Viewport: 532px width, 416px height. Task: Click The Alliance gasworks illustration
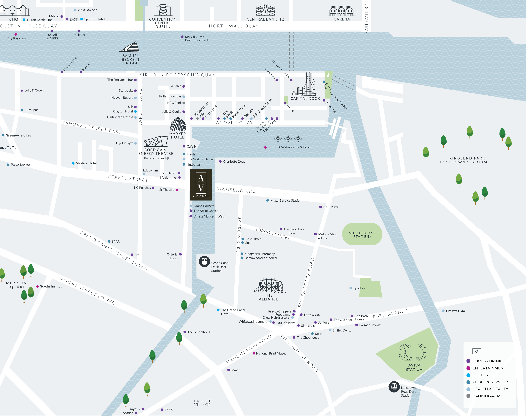(272, 289)
